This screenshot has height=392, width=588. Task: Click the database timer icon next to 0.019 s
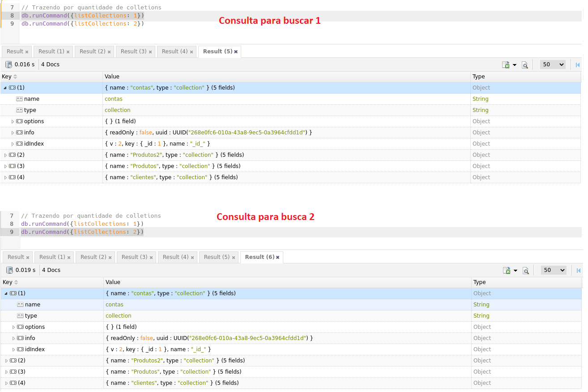pyautogui.click(x=9, y=270)
